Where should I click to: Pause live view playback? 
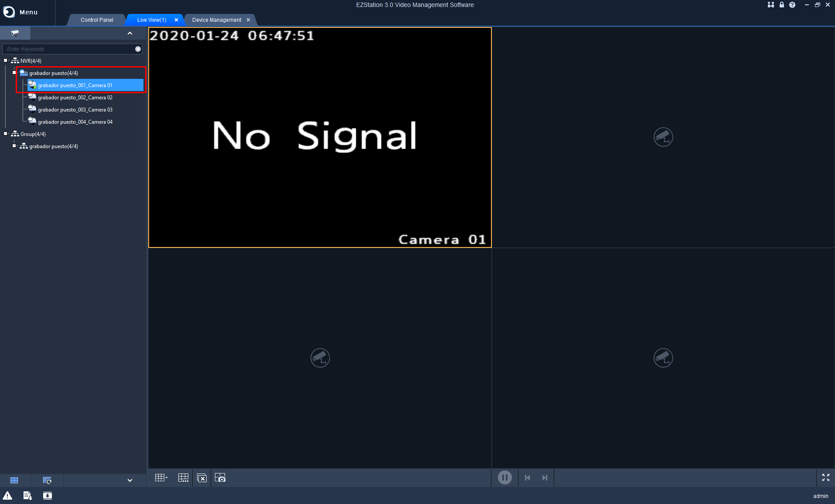point(504,477)
